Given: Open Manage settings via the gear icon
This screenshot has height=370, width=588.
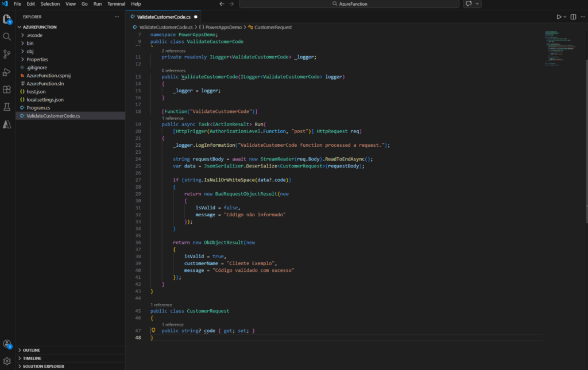Looking at the screenshot, I should pos(7,361).
